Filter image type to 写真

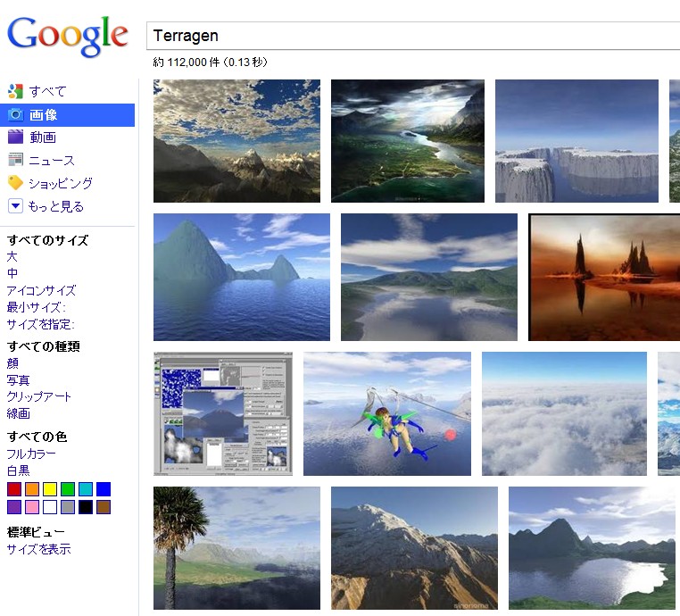coord(18,380)
